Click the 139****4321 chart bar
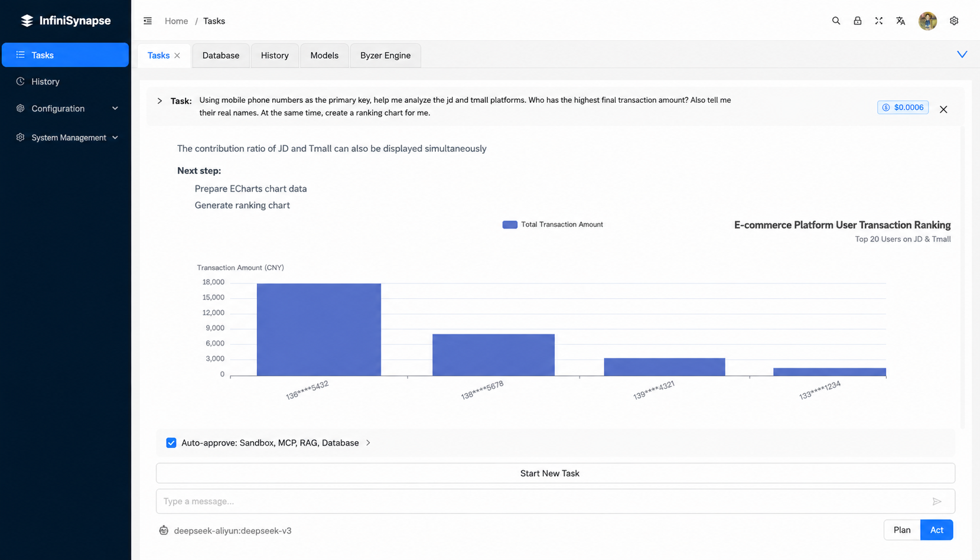The width and height of the screenshot is (980, 560). [665, 367]
